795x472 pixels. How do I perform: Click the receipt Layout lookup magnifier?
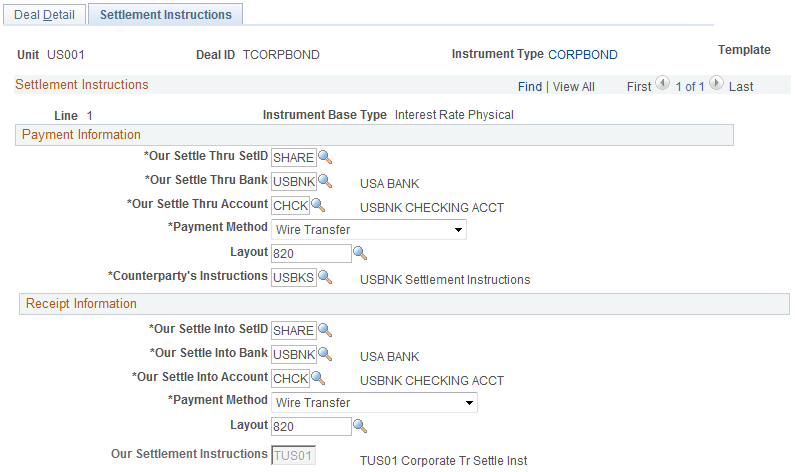(x=360, y=426)
